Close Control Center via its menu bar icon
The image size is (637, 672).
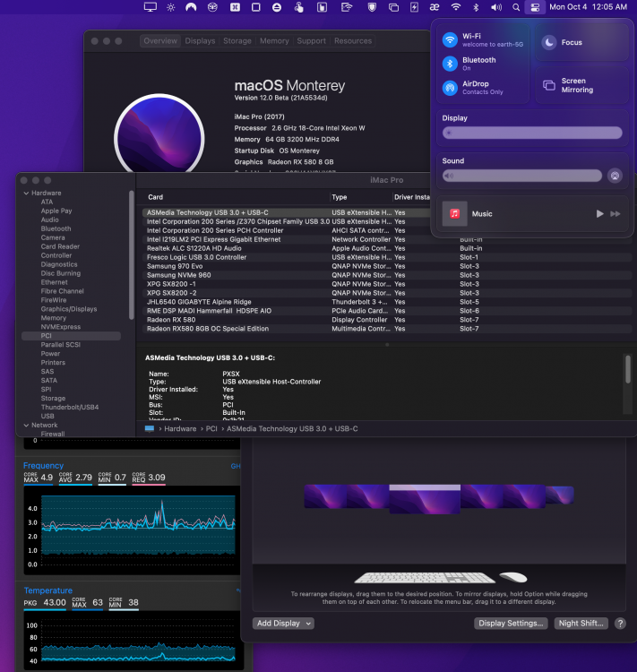(535, 7)
